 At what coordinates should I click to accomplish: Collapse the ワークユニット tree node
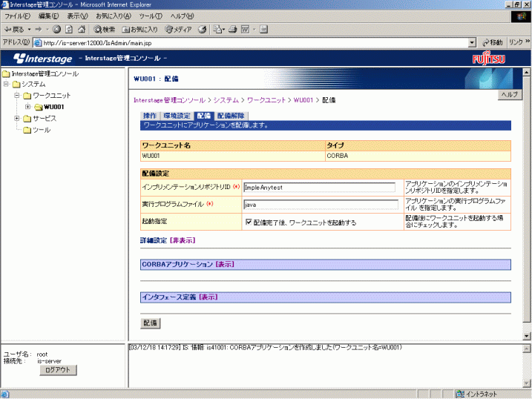click(x=16, y=95)
